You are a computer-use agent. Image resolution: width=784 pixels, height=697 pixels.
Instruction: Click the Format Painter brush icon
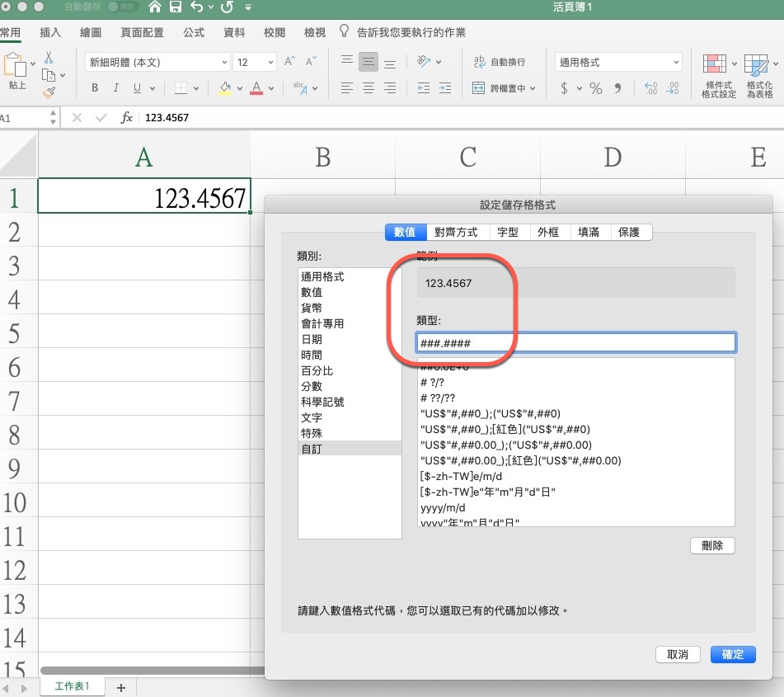pyautogui.click(x=49, y=92)
